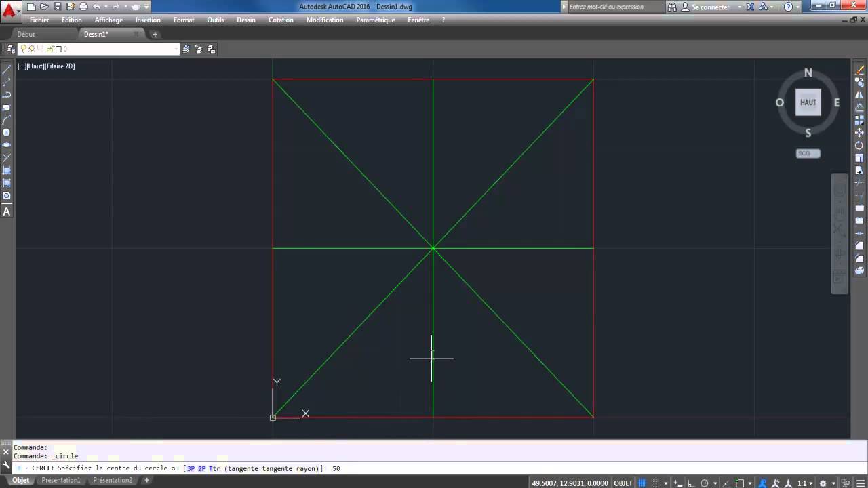Click the AutoCAD application A logo button
This screenshot has height=488, width=868.
[9, 11]
